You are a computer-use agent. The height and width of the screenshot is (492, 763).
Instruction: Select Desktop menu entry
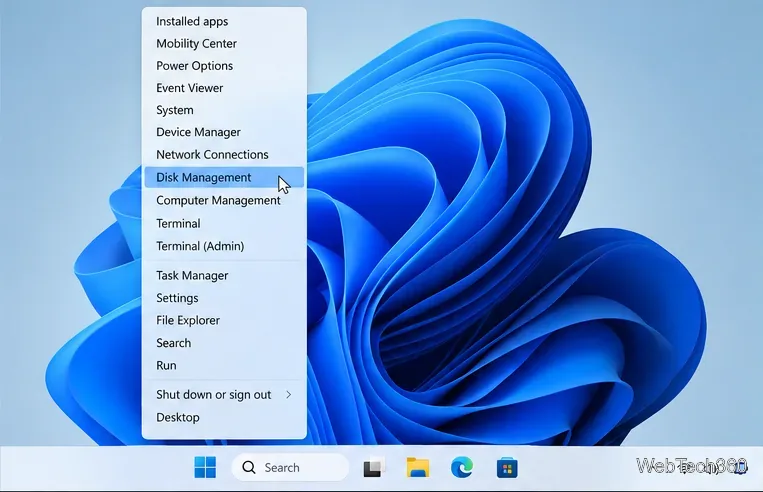click(224, 418)
